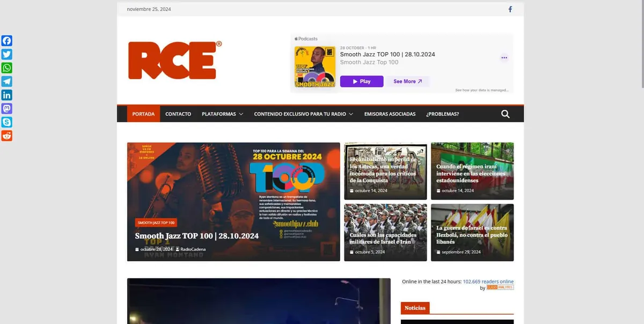Expand CONTENIDO EXCLUSIVO PARA TU RADIO menu
Screen dimensions: 644x324
click(304, 114)
